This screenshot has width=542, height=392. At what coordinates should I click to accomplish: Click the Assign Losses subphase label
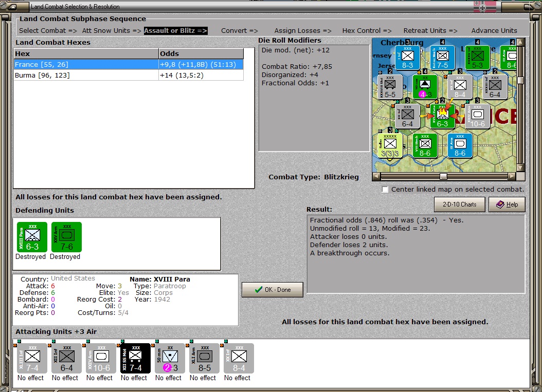coord(303,31)
